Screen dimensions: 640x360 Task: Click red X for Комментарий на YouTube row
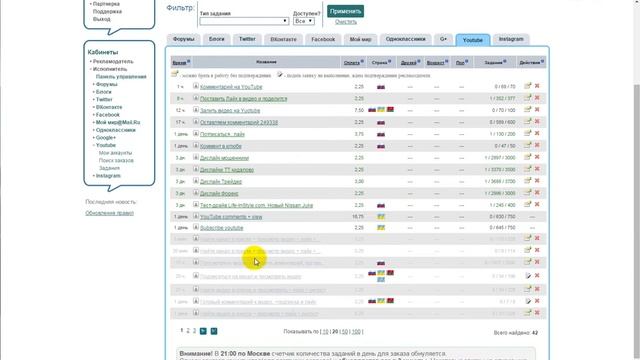pyautogui.click(x=537, y=86)
